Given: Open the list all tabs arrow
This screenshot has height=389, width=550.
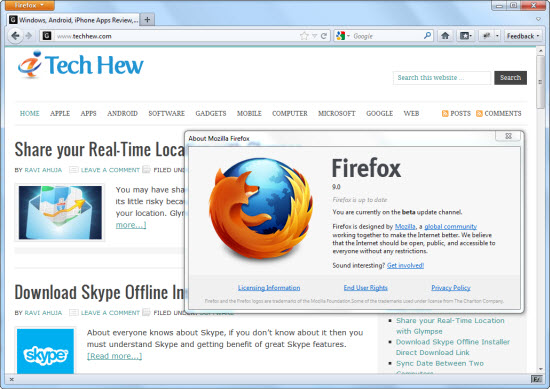Looking at the screenshot, I should [538, 19].
